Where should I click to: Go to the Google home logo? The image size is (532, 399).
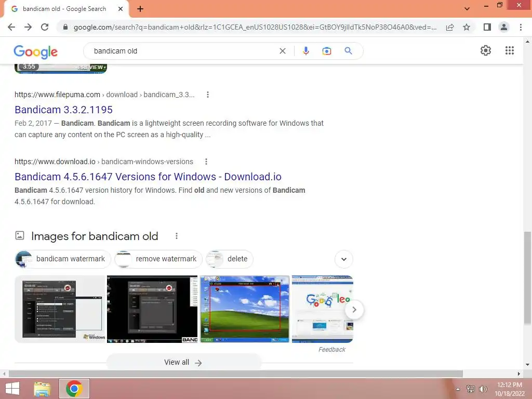(36, 51)
